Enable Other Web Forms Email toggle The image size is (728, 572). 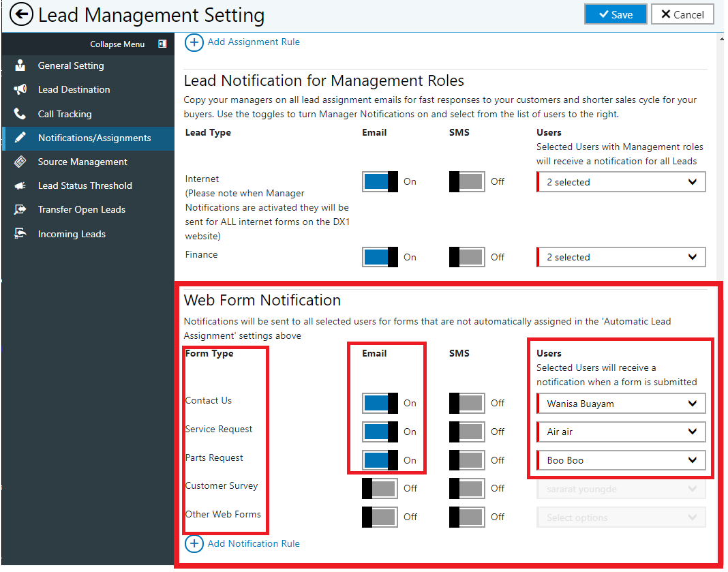click(380, 517)
